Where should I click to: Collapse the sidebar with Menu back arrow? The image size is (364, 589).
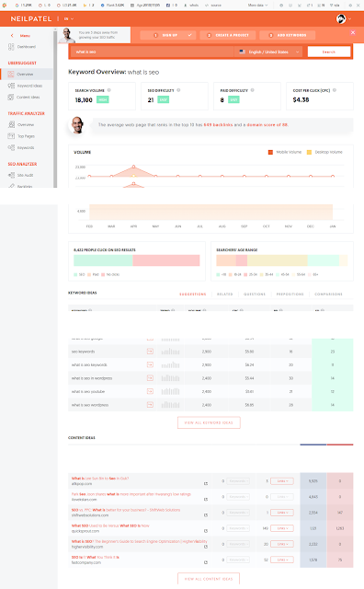[12, 35]
